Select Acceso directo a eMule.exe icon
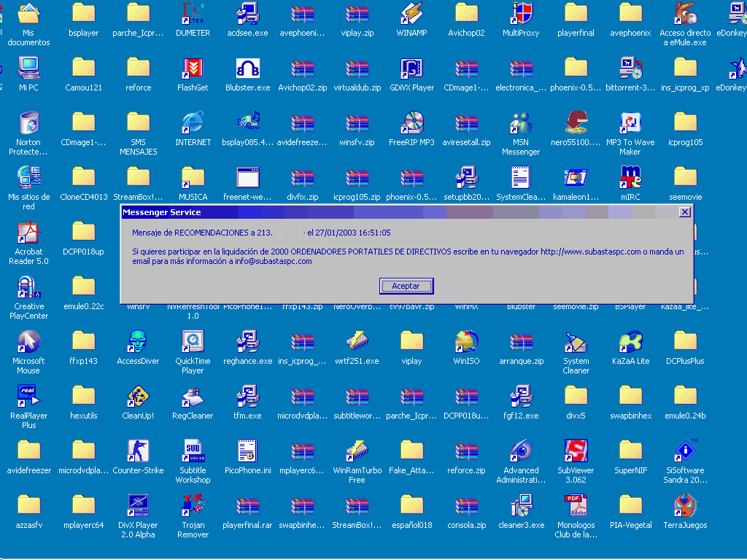Viewport: 747px width, 560px height. (x=685, y=13)
